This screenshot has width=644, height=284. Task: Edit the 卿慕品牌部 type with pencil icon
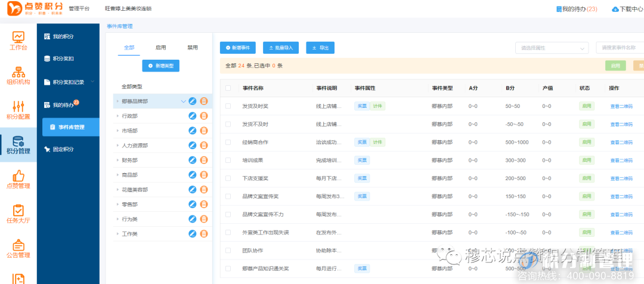pyautogui.click(x=193, y=101)
